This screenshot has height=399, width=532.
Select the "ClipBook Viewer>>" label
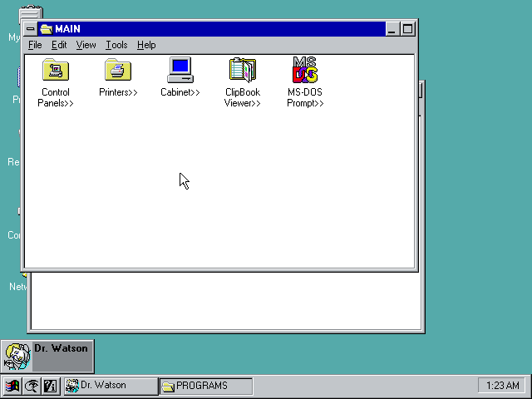[243, 98]
